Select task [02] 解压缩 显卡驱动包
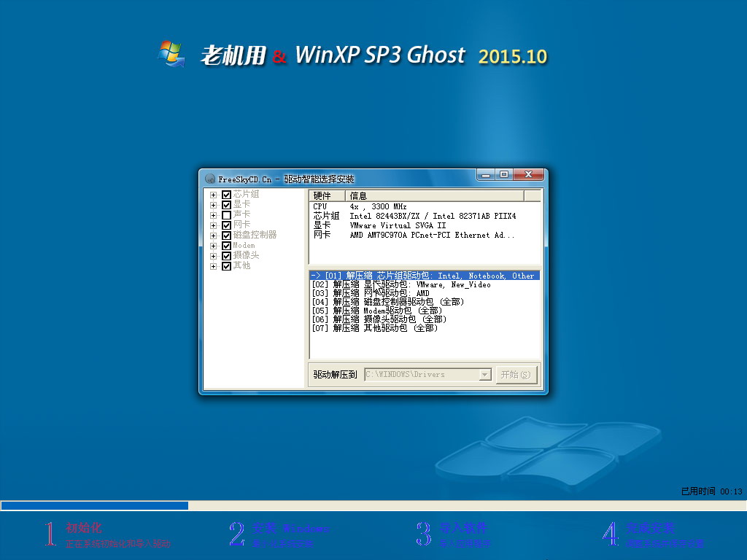The height and width of the screenshot is (560, 747). [425, 285]
